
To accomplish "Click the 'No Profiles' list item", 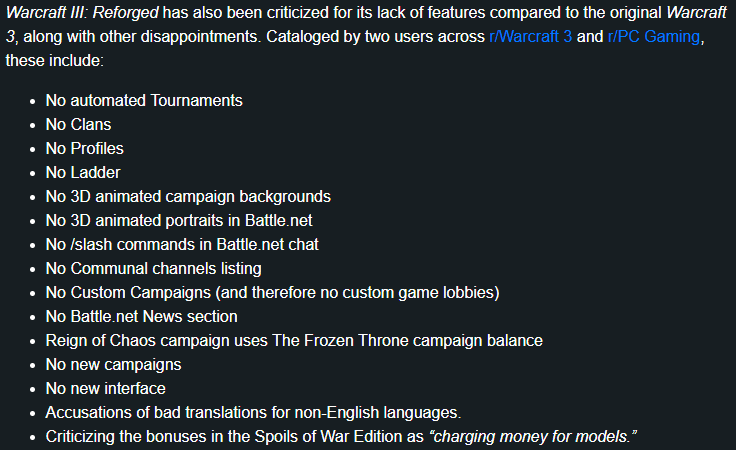I will coord(84,148).
